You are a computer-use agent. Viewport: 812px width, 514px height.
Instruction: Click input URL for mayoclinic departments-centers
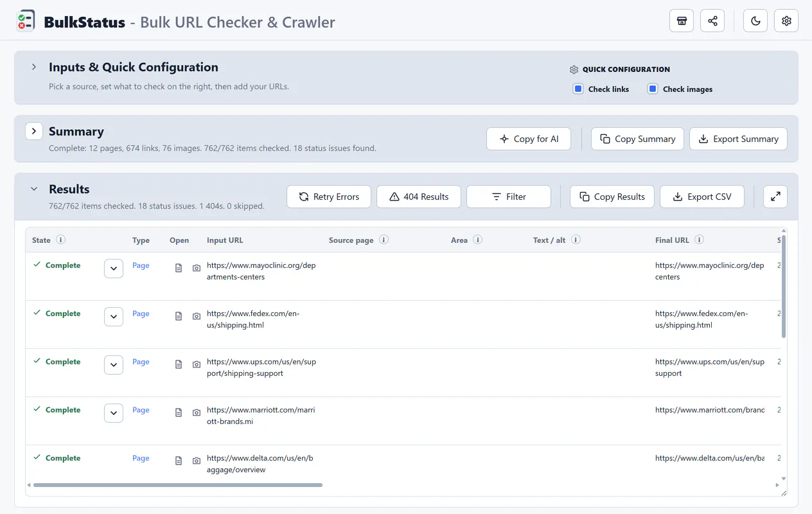pos(261,271)
